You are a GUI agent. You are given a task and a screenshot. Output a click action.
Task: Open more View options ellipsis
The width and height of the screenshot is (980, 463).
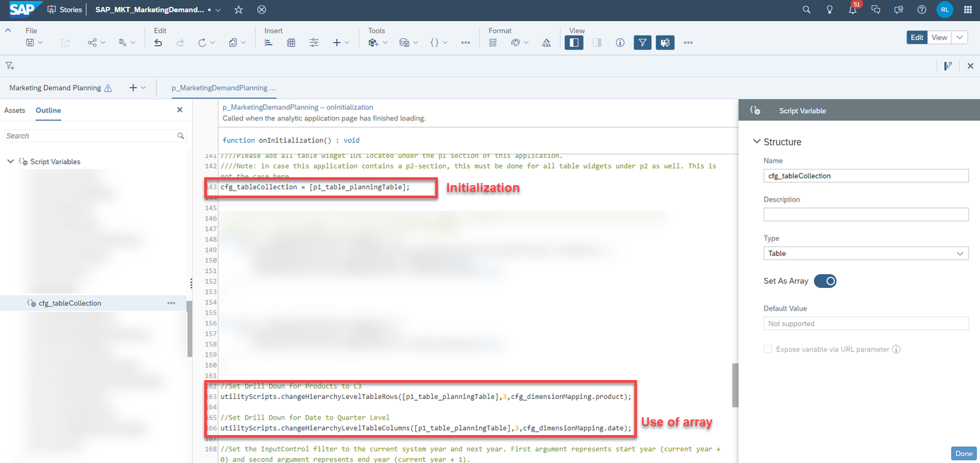click(688, 42)
